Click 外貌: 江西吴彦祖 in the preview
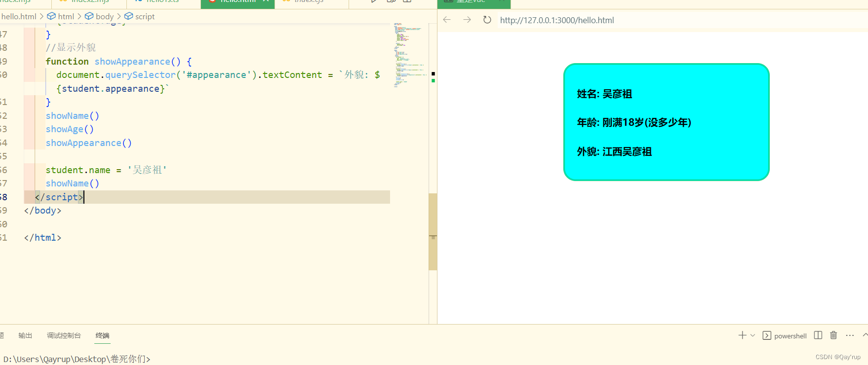Screen dimensions: 868x365 click(614, 151)
